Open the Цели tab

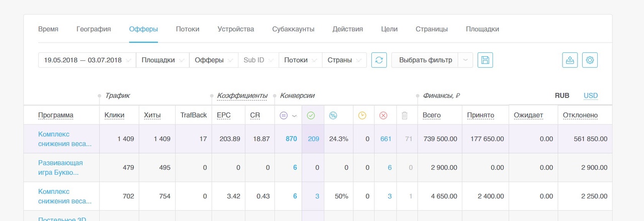389,29
